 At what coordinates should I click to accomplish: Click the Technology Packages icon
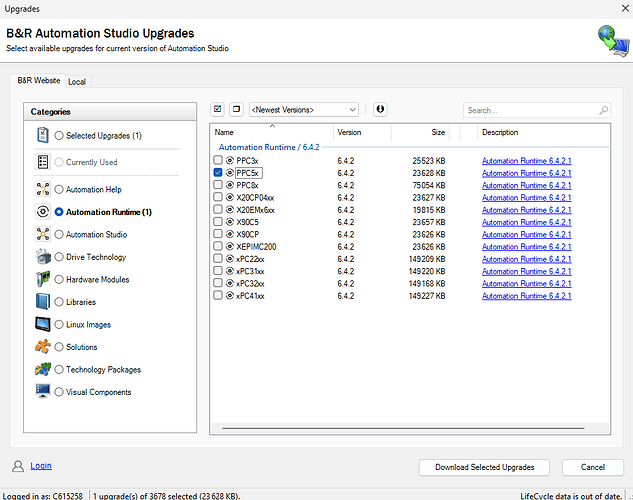[x=43, y=369]
